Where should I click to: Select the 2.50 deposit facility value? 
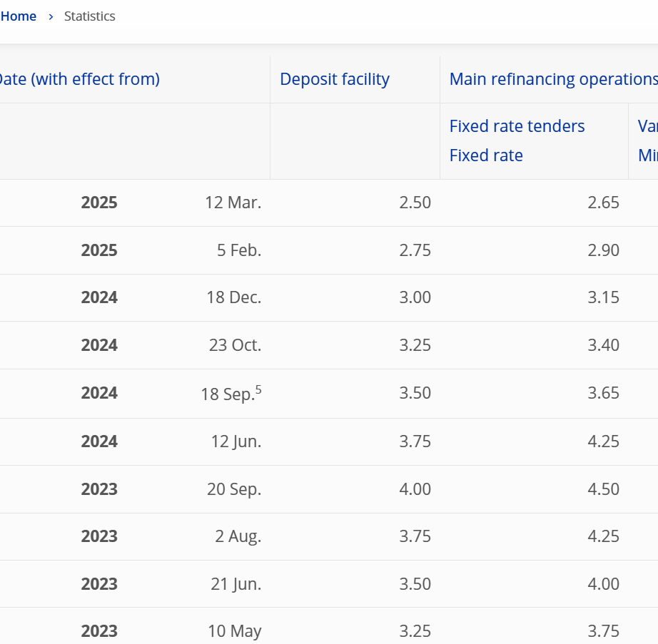[x=415, y=203]
